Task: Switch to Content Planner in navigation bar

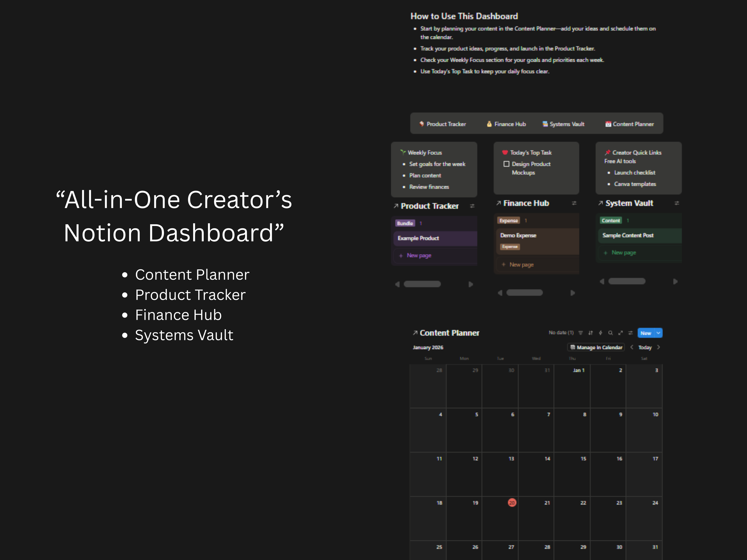Action: pyautogui.click(x=630, y=124)
